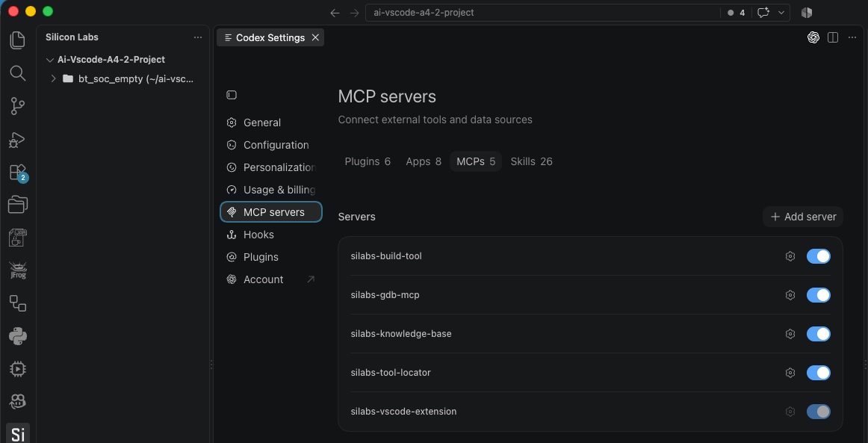Switch to the Skills 26 tab
This screenshot has height=443, width=868.
531,161
